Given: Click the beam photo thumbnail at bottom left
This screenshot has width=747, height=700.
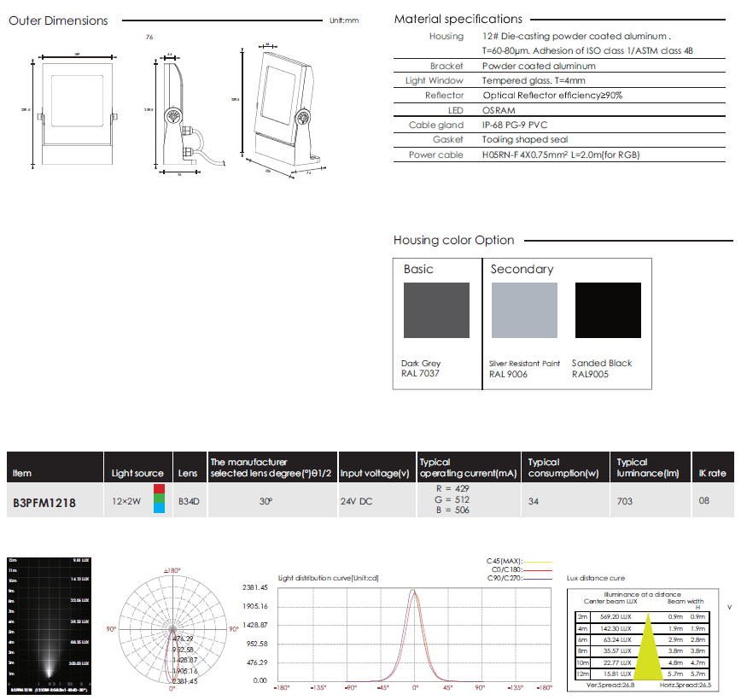Looking at the screenshot, I should (48, 624).
